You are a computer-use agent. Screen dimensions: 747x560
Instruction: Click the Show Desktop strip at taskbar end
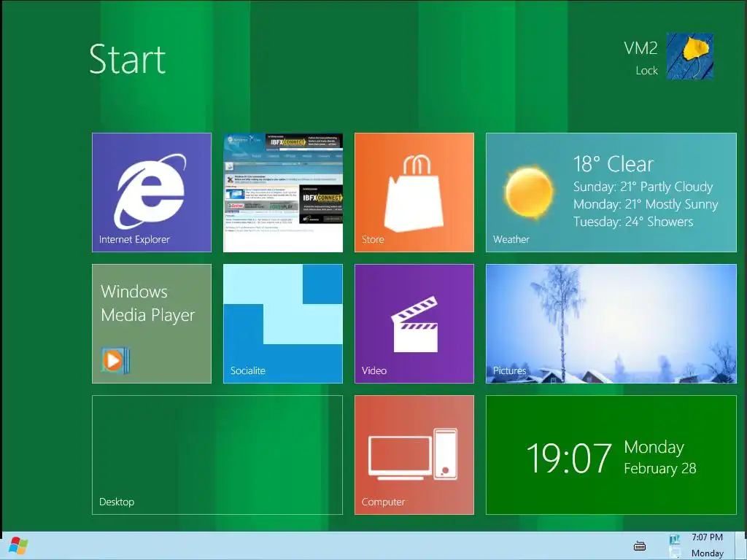click(741, 545)
